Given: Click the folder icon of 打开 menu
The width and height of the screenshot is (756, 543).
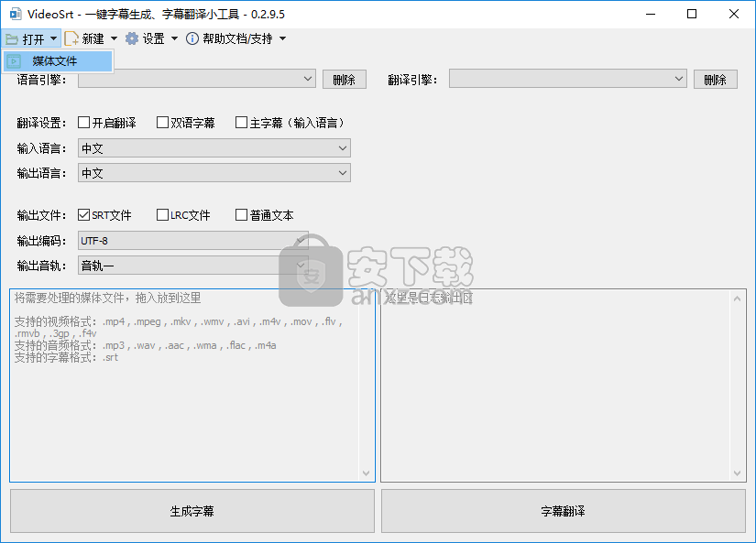Looking at the screenshot, I should click(12, 39).
